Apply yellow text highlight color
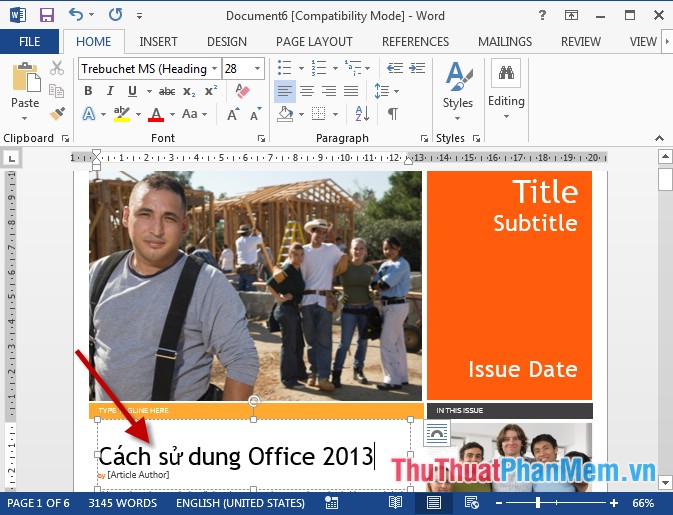The image size is (673, 515). click(x=121, y=114)
